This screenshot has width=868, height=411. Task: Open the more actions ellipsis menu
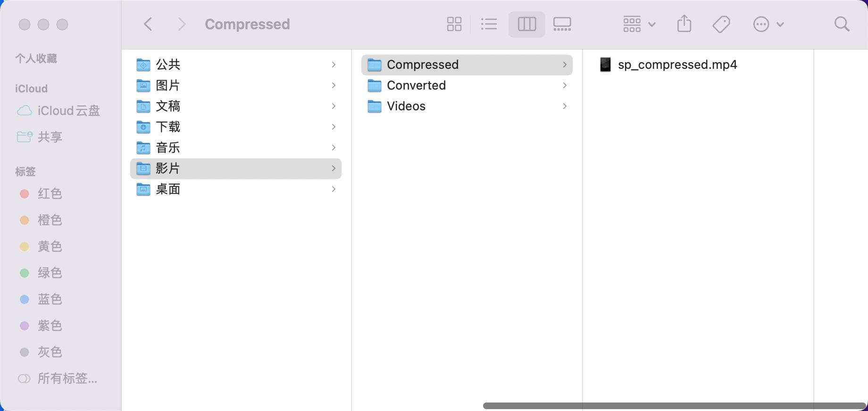[768, 24]
